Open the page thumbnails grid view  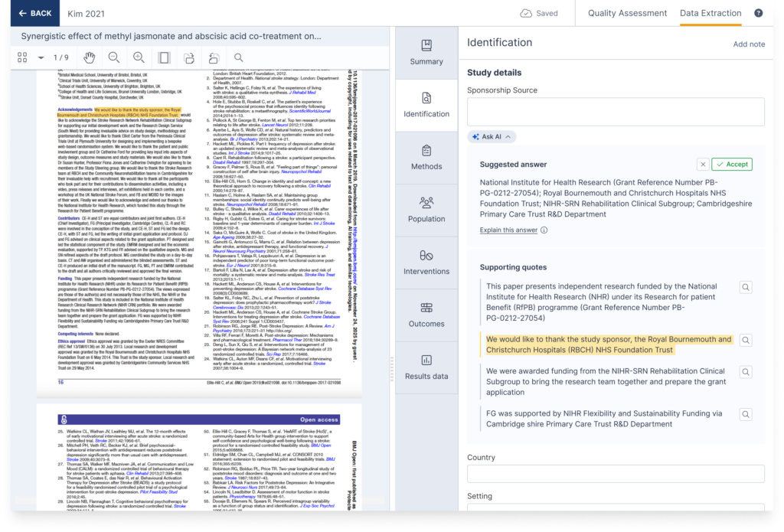(22, 57)
